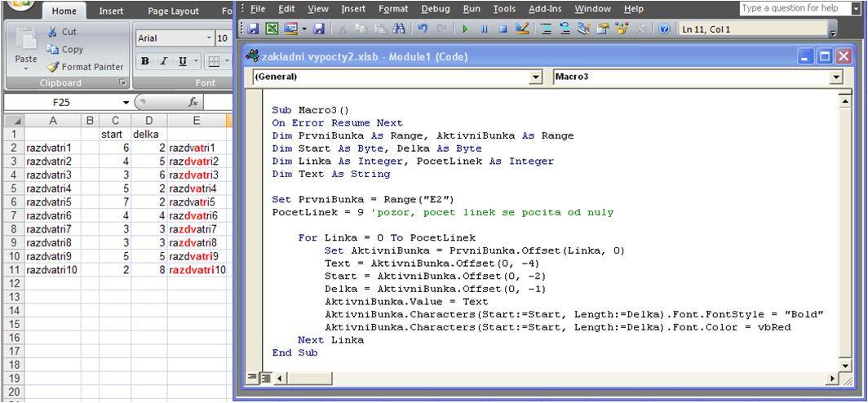Expand the Paste options arrow
Viewport: 868px width, 403px height.
point(25,69)
